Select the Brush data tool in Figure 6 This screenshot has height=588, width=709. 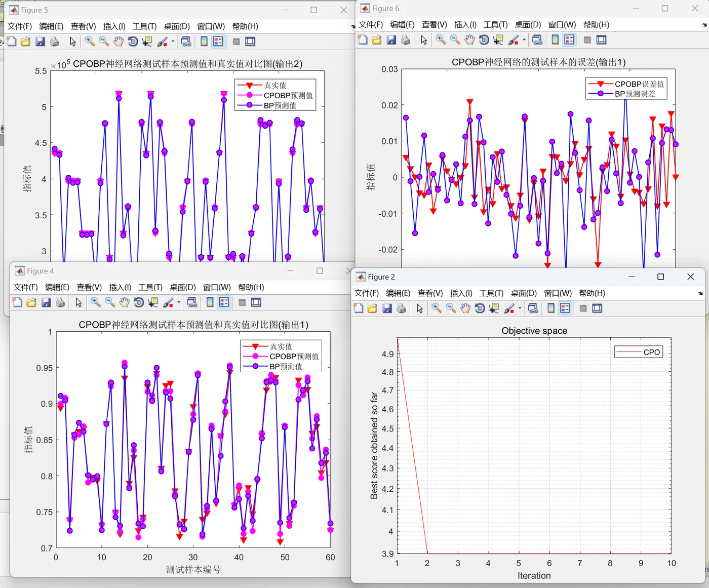point(513,40)
